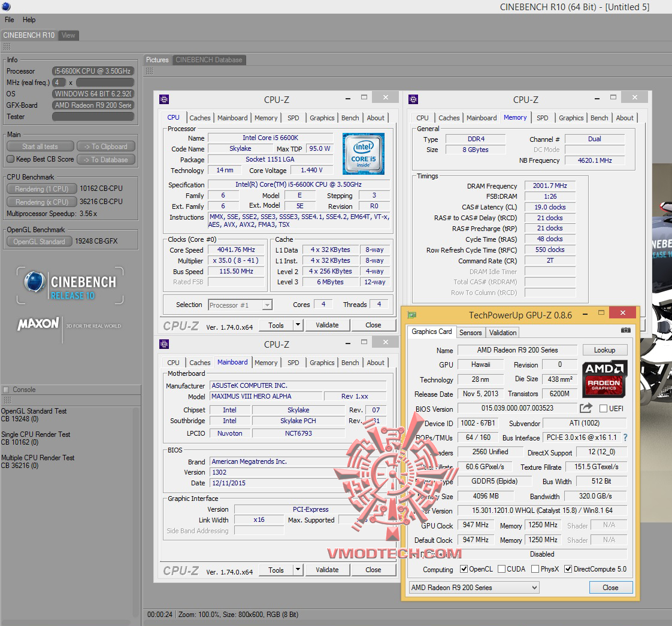The image size is (672, 626).
Task: Open the File menu
Action: (10, 20)
